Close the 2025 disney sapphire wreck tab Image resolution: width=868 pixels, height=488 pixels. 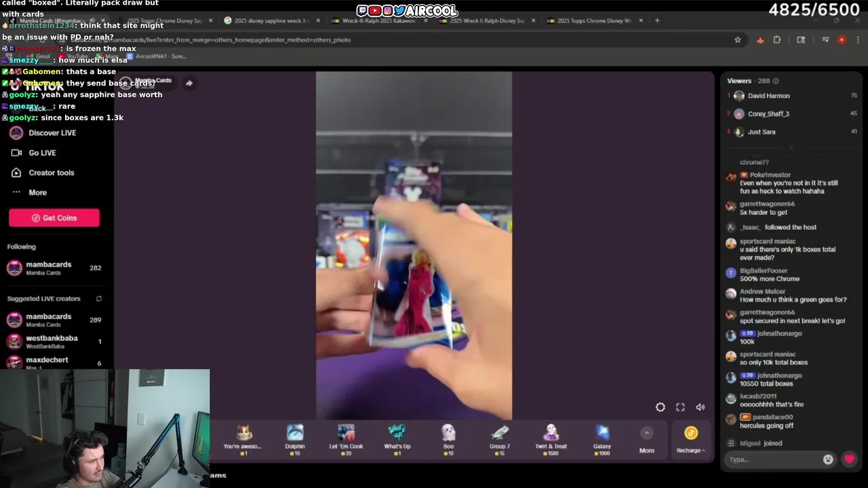pyautogui.click(x=318, y=20)
